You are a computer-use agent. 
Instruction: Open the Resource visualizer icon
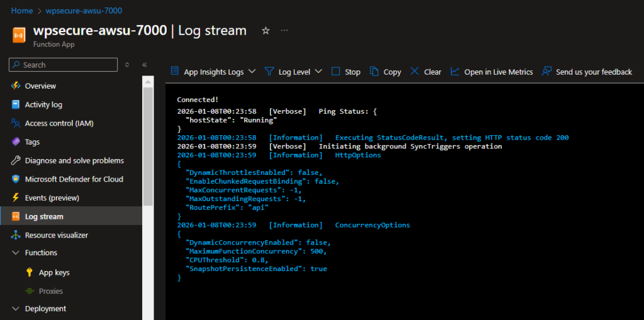point(16,235)
